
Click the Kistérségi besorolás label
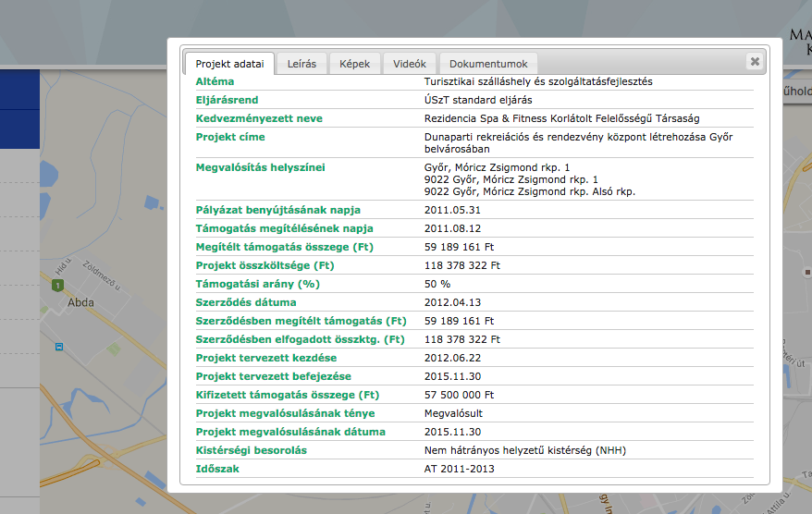click(x=251, y=450)
